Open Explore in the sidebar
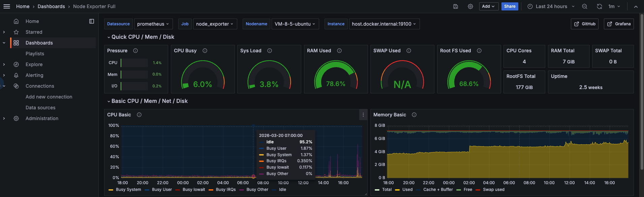644x197 pixels. [34, 64]
